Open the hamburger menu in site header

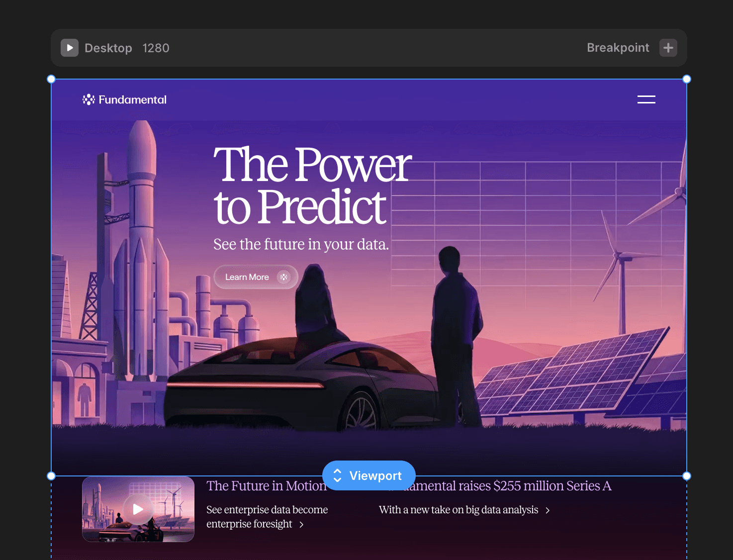coord(646,99)
